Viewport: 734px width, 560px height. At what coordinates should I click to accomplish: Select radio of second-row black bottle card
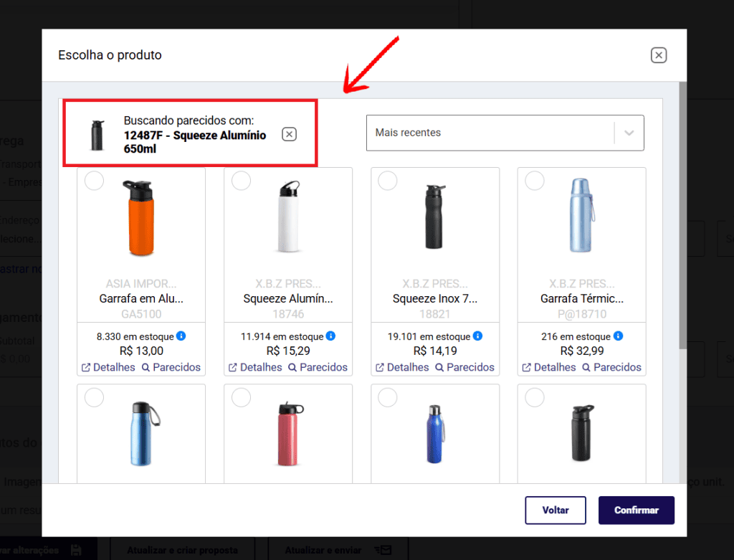[x=535, y=397]
